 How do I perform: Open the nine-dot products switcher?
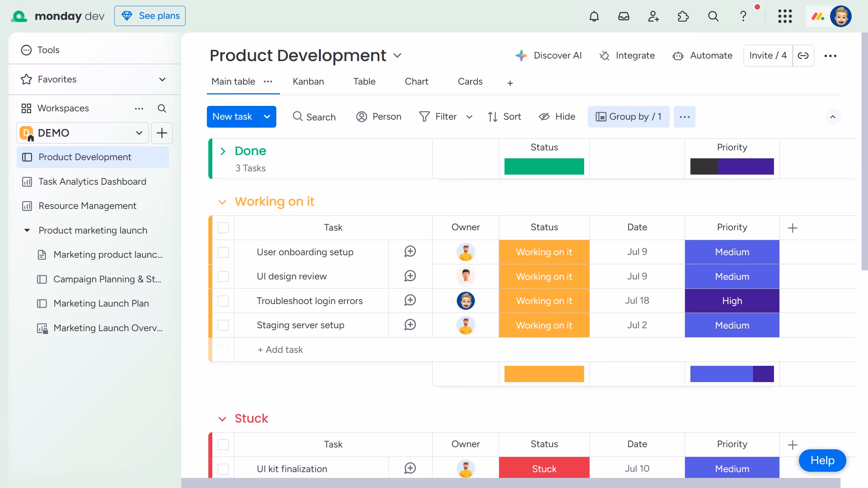pos(785,16)
